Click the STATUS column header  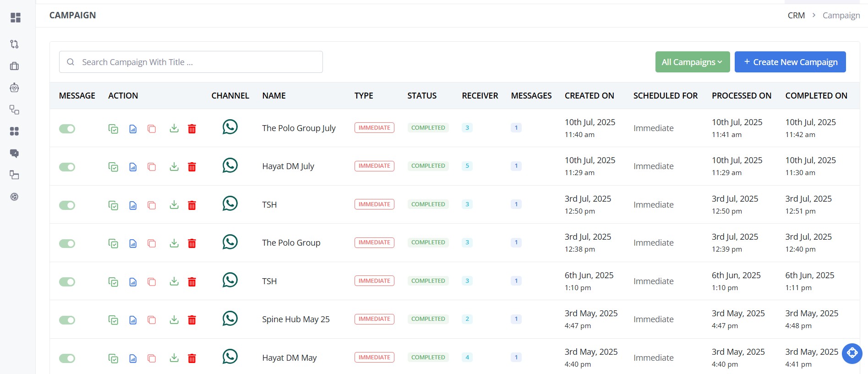tap(422, 96)
